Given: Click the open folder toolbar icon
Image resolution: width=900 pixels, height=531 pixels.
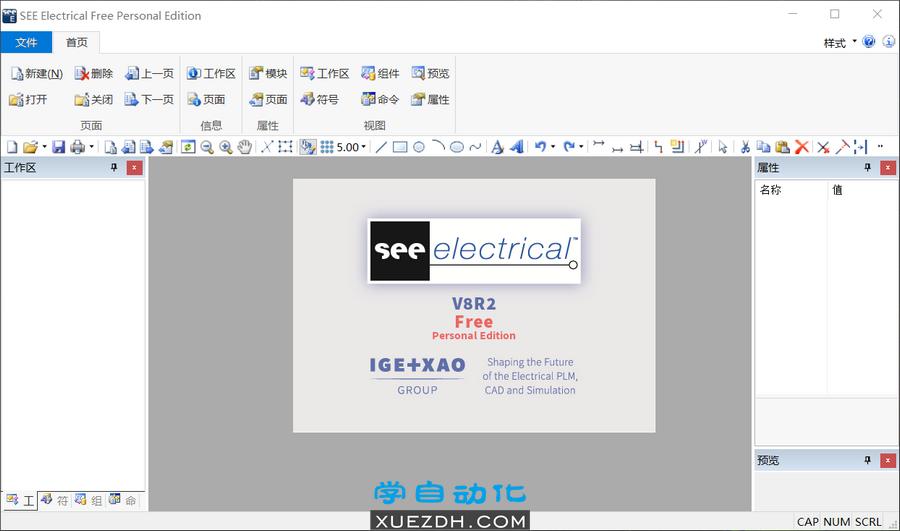Looking at the screenshot, I should pos(30,147).
